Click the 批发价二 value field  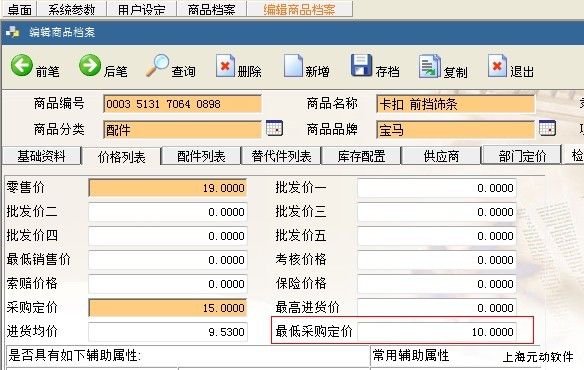(x=168, y=212)
